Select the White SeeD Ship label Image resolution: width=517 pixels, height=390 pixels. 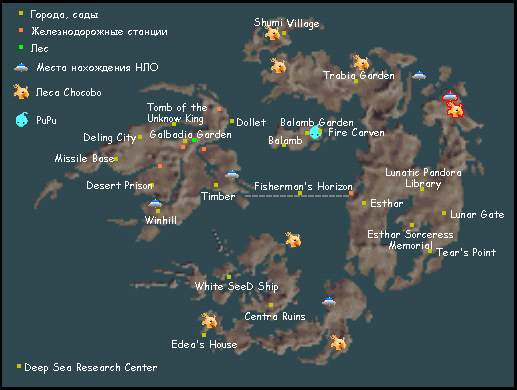(236, 286)
